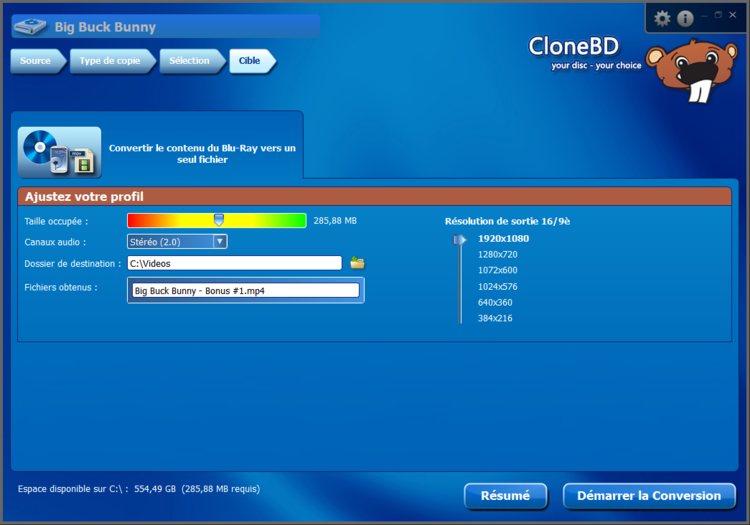Click the convert-to-single-file profile icon
This screenshot has height=525, width=750.
pos(60,152)
